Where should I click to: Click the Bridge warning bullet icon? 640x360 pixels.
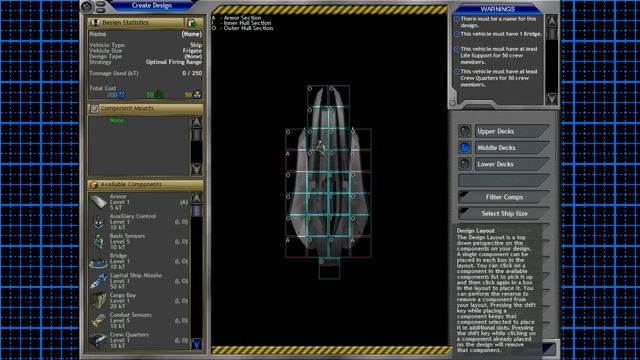[457, 34]
